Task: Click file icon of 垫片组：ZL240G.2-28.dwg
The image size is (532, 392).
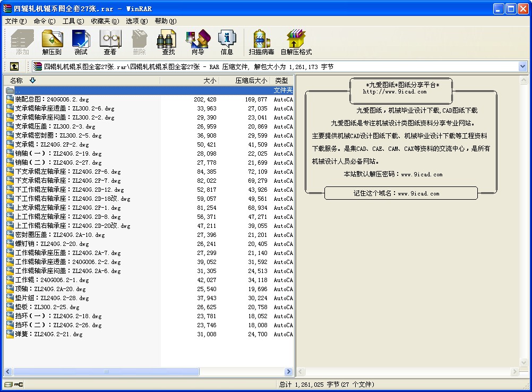Action: (10, 298)
